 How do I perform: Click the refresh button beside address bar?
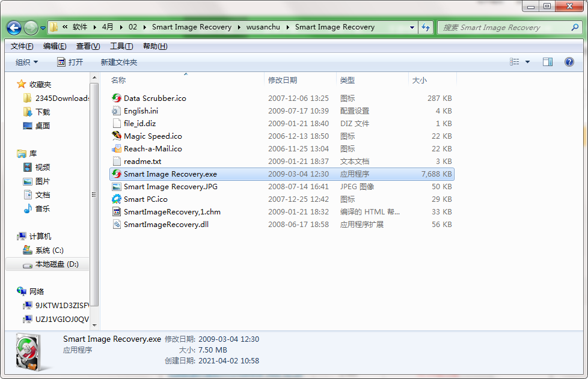coord(426,27)
